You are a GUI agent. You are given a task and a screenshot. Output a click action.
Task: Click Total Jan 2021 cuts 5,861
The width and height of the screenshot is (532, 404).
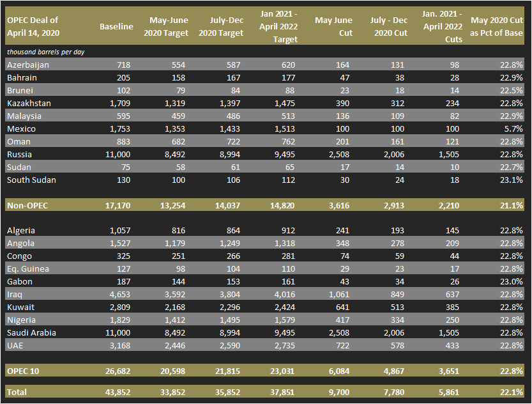pyautogui.click(x=449, y=392)
